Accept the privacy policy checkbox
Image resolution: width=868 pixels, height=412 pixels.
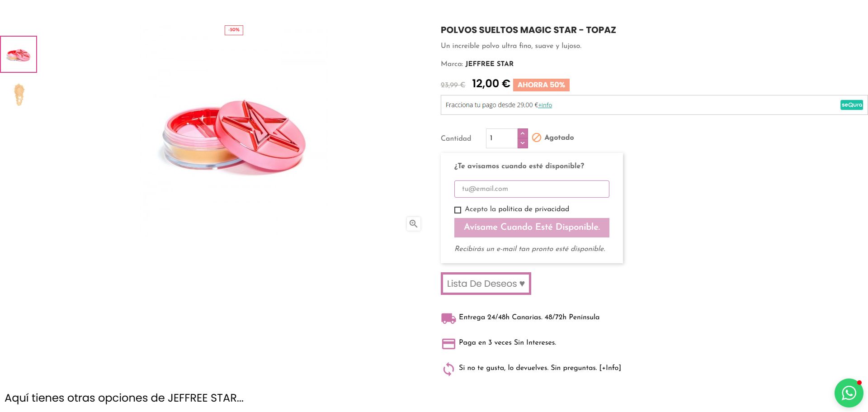point(458,210)
